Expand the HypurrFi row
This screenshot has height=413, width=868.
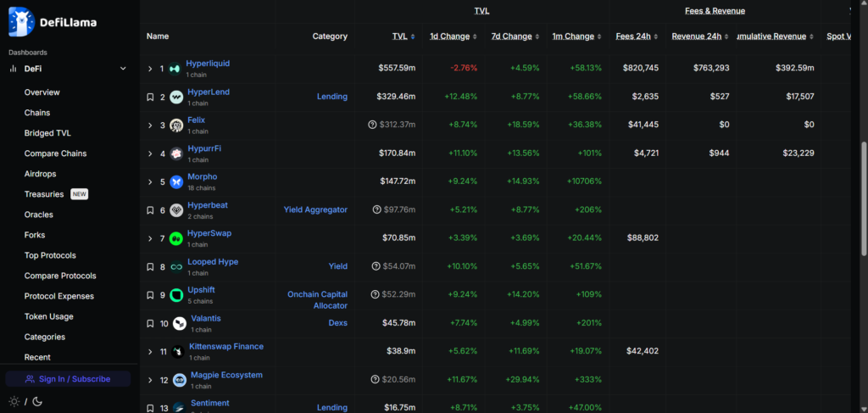pyautogui.click(x=149, y=153)
